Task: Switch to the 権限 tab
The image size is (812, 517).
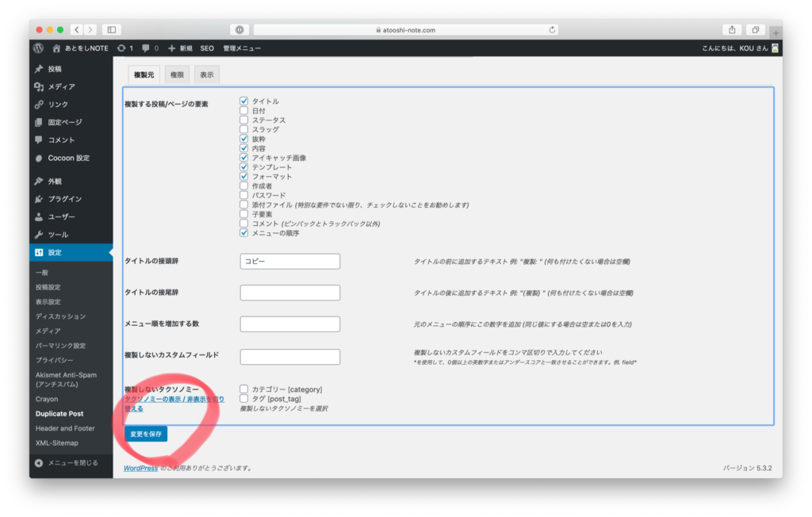Action: click(177, 75)
